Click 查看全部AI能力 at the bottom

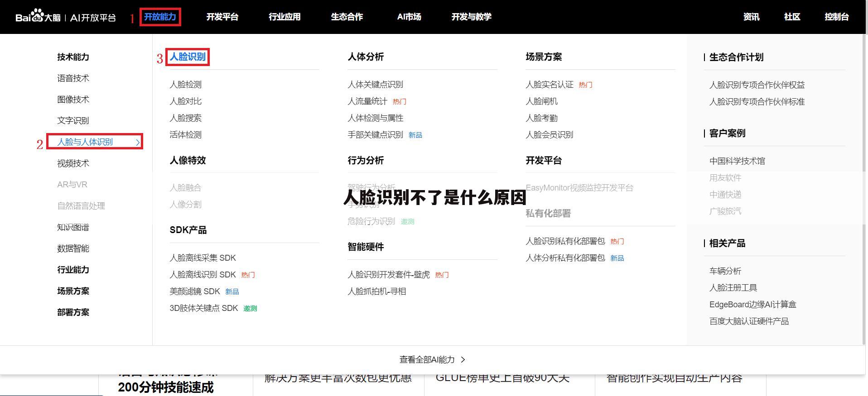[x=427, y=360]
